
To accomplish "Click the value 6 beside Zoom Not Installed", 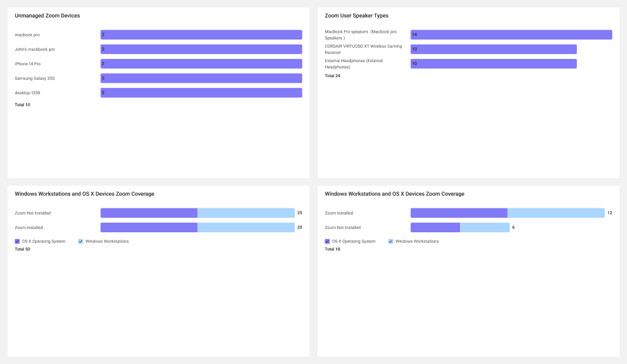I will 513,227.
